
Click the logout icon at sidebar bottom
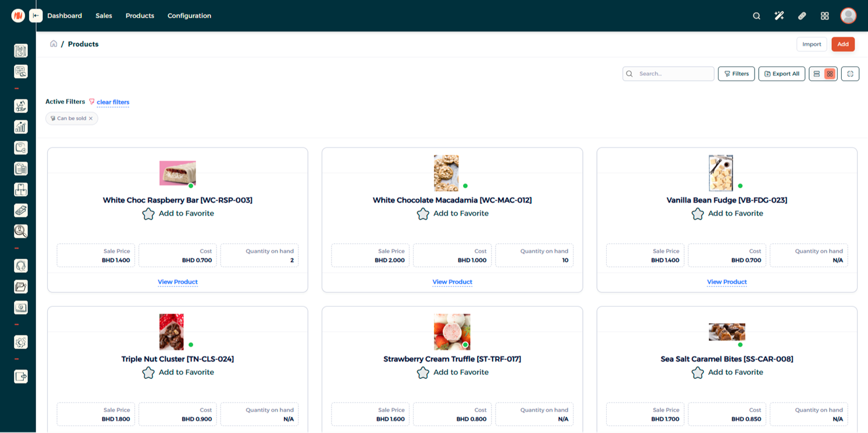tap(21, 377)
